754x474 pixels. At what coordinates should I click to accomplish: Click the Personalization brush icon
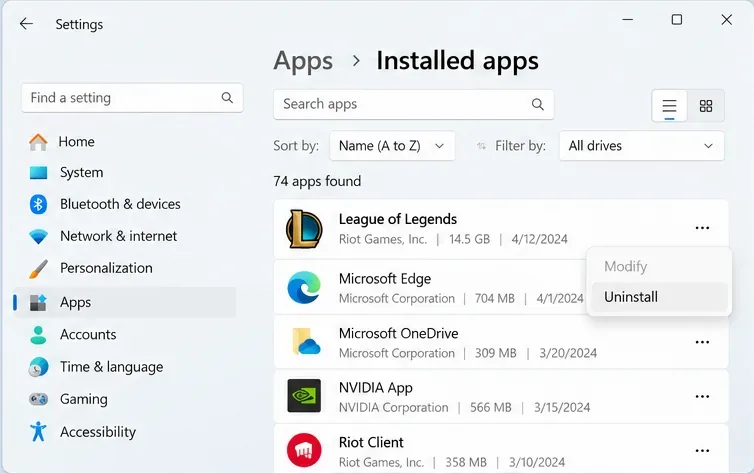38,269
